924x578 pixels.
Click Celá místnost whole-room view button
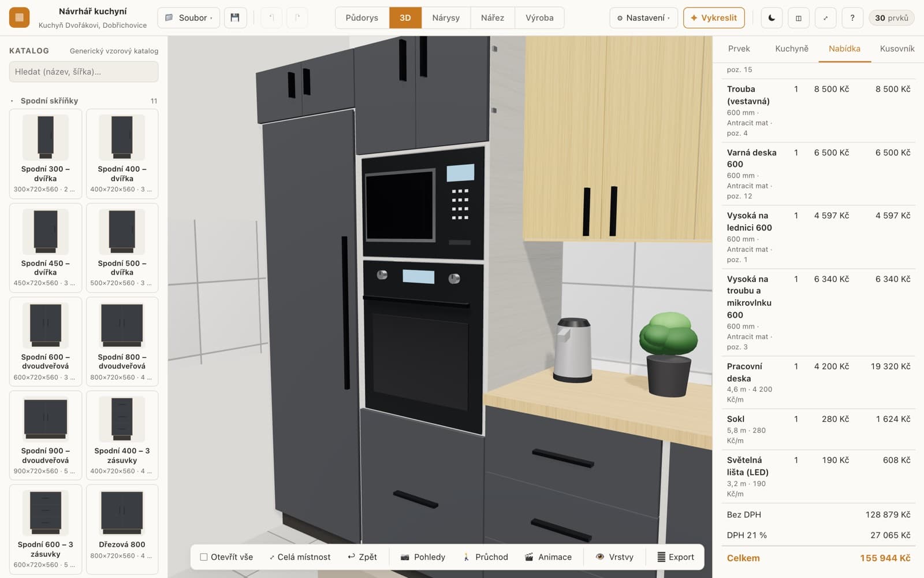(x=300, y=557)
